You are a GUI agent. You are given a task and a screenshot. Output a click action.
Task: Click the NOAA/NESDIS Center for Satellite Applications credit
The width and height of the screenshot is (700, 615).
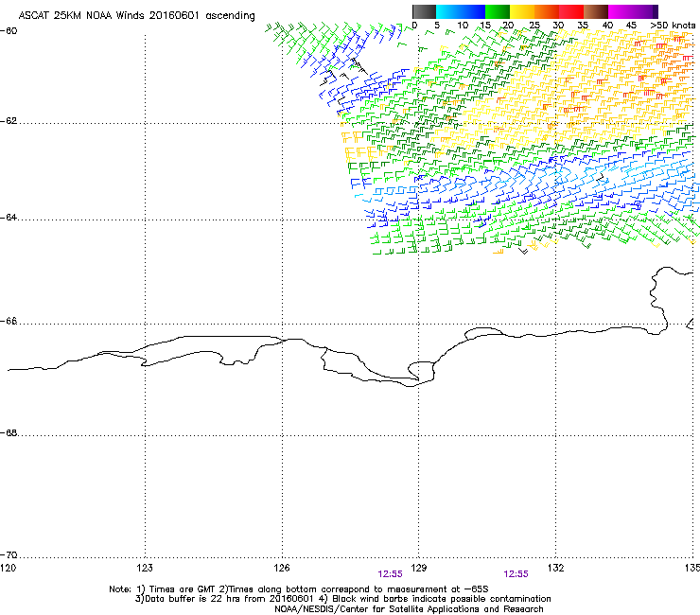pyautogui.click(x=409, y=609)
